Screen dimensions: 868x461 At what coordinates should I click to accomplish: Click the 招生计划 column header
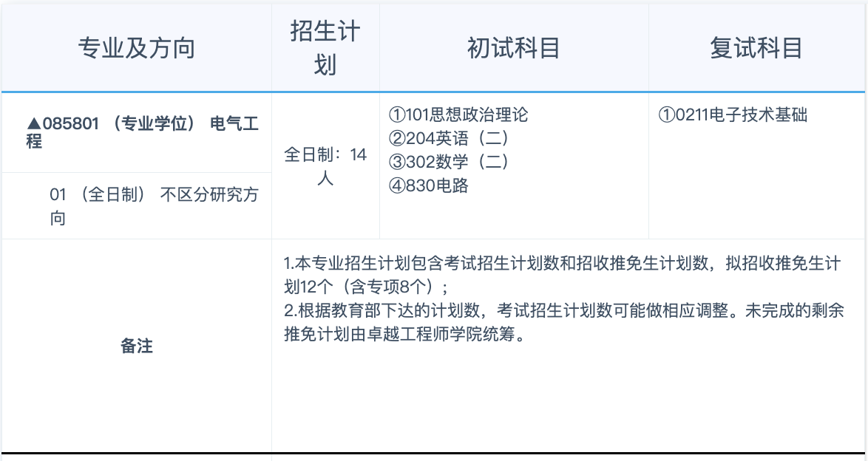pyautogui.click(x=325, y=48)
